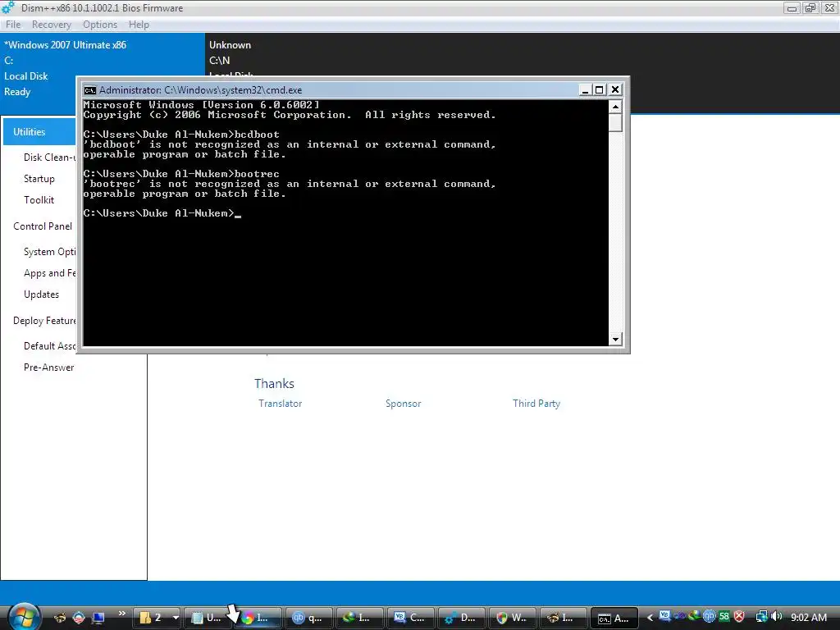Switch to the Dism++ gear taskbar button
This screenshot has height=630, width=840.
(x=462, y=618)
